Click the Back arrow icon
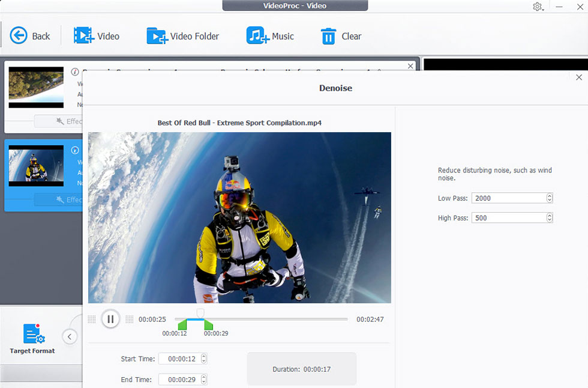 click(x=19, y=36)
